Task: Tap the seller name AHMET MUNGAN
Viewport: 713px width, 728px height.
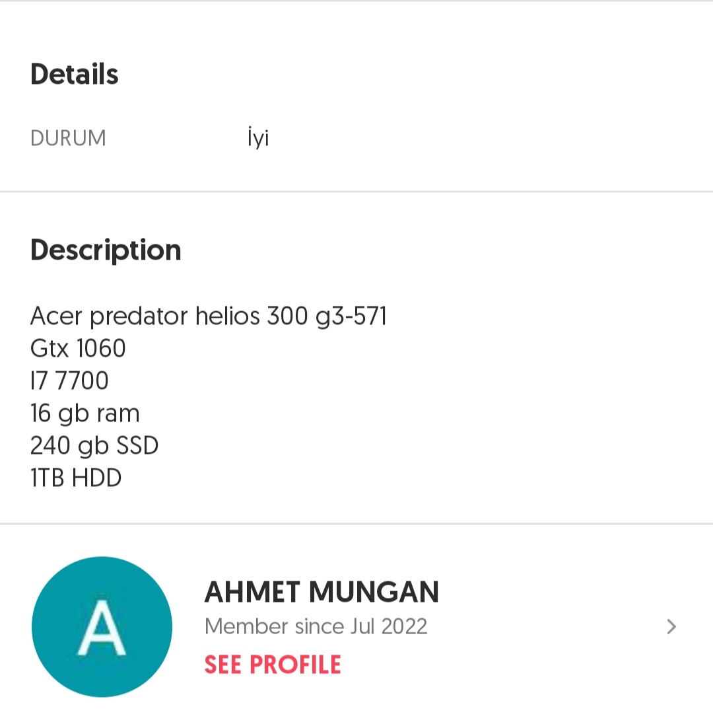Action: point(322,592)
